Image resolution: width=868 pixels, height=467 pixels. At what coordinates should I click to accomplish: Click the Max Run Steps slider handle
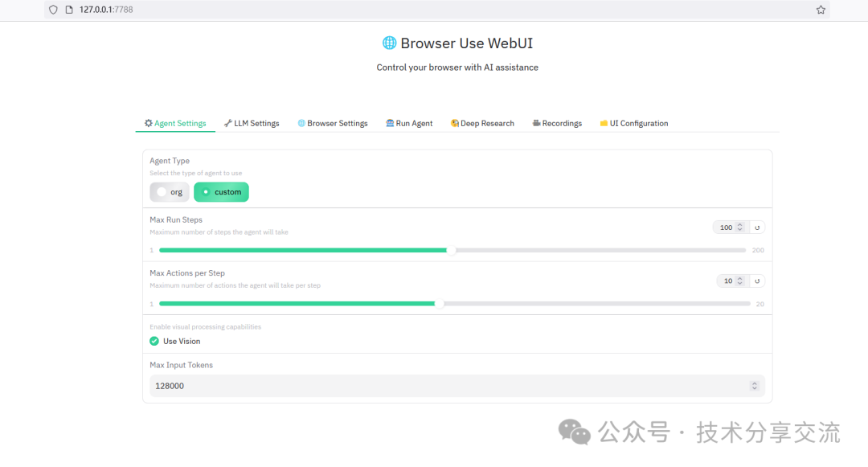[452, 250]
